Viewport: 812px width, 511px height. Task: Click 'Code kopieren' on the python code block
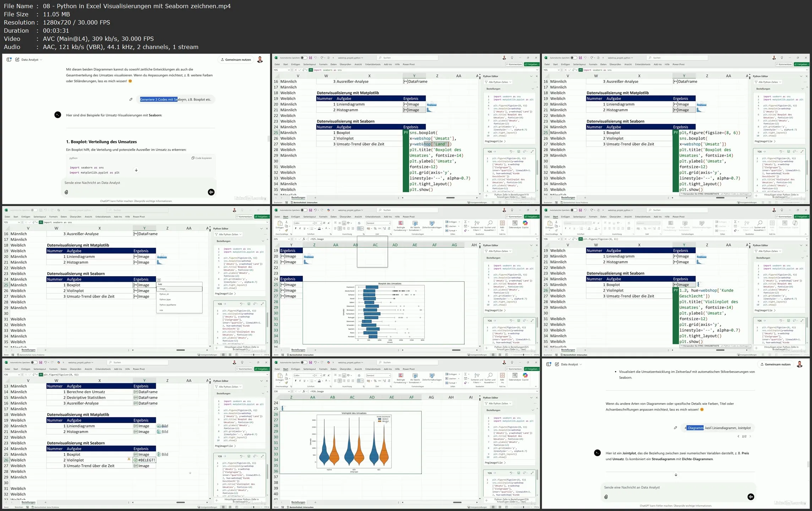202,158
